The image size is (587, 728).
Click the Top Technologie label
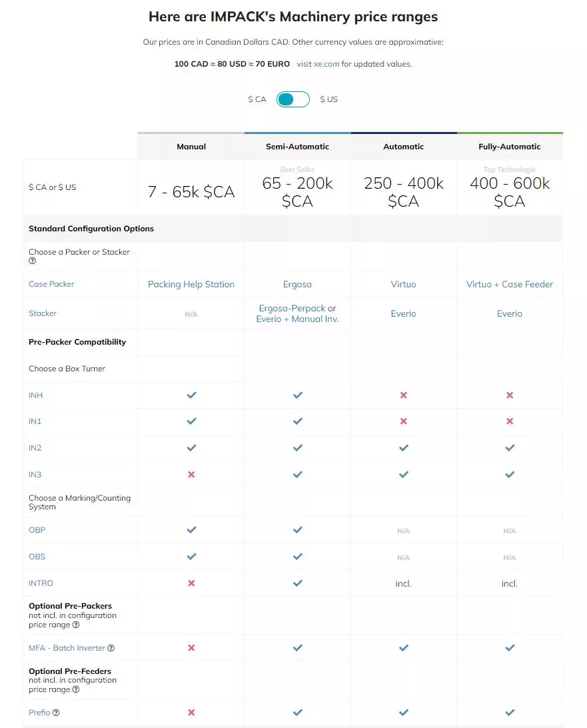[510, 169]
